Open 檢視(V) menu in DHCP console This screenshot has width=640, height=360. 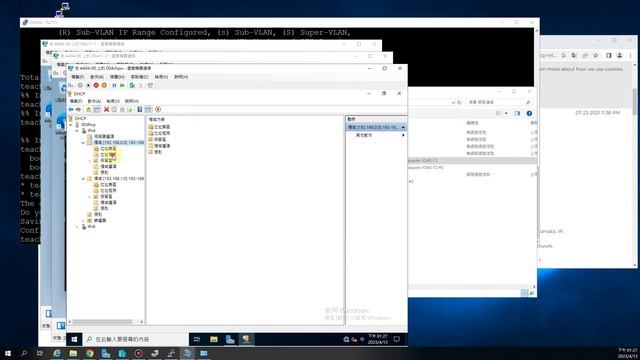[x=113, y=101]
